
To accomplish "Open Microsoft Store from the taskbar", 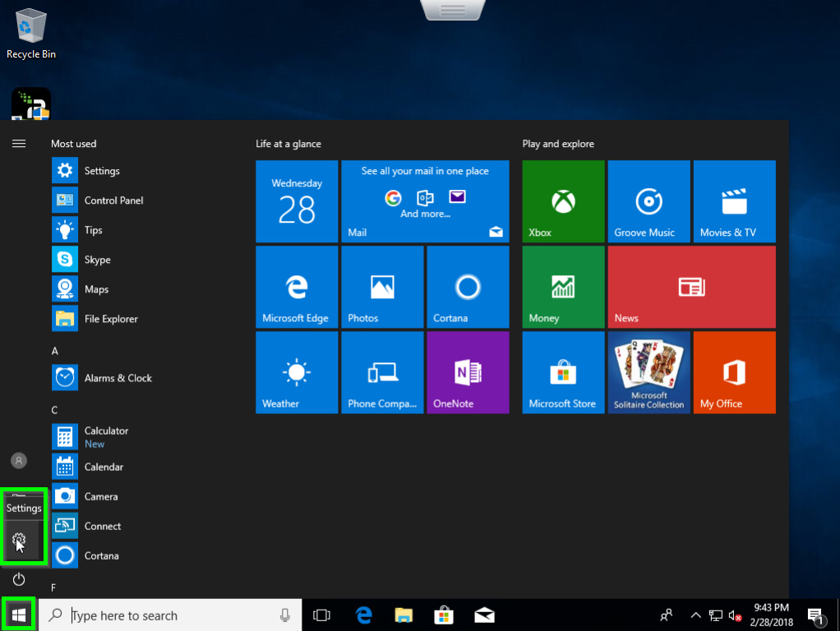I will tap(444, 615).
